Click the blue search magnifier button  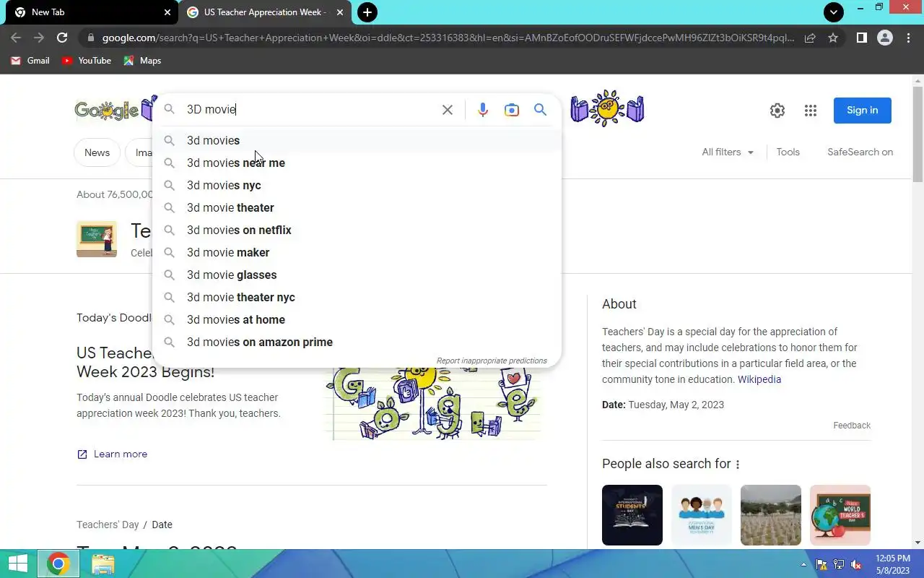point(540,110)
